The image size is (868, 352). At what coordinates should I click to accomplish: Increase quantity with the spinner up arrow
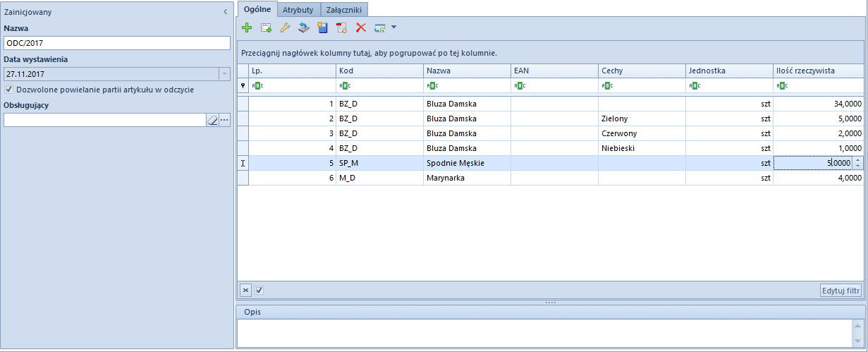(x=857, y=159)
